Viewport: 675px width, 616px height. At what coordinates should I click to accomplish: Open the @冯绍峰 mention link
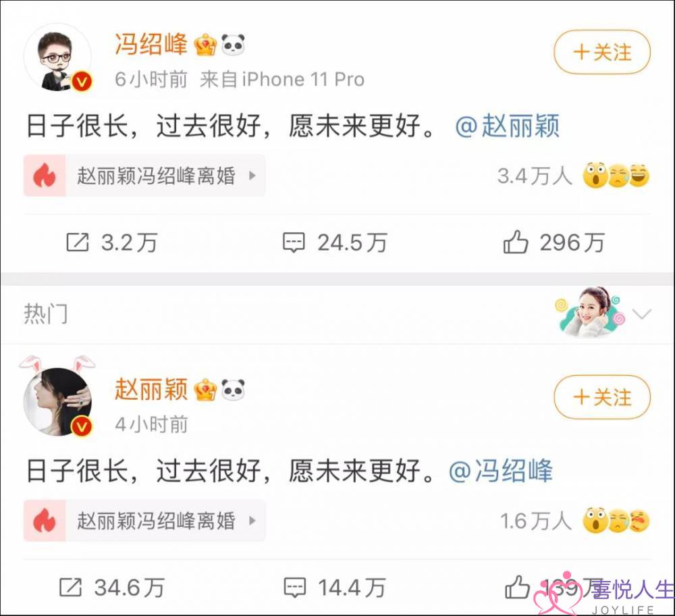(500, 470)
